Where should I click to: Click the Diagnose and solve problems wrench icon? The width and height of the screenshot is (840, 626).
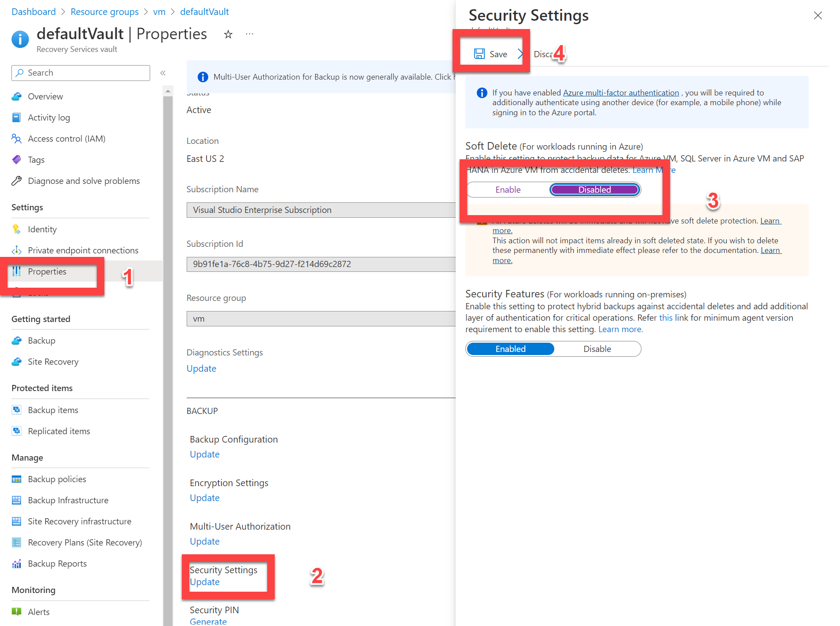[x=17, y=181]
